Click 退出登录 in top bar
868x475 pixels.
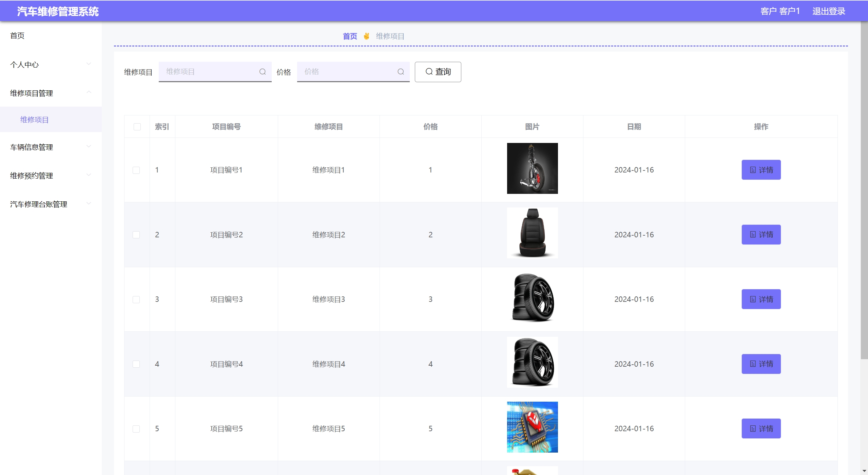pyautogui.click(x=828, y=11)
